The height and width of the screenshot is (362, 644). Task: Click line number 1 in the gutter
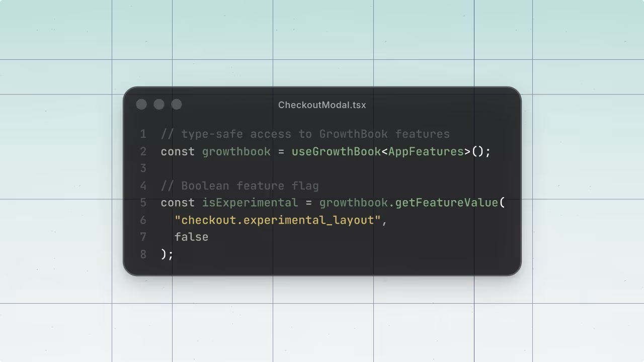[x=143, y=134]
